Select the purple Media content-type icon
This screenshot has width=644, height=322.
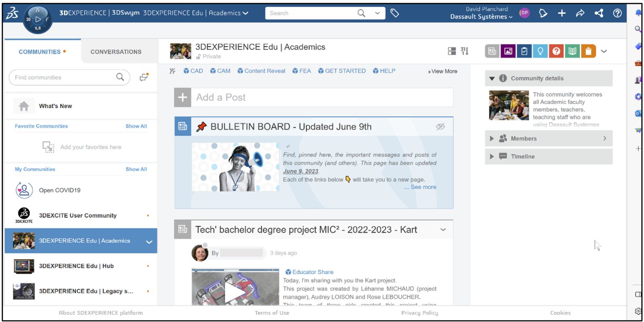click(x=508, y=51)
